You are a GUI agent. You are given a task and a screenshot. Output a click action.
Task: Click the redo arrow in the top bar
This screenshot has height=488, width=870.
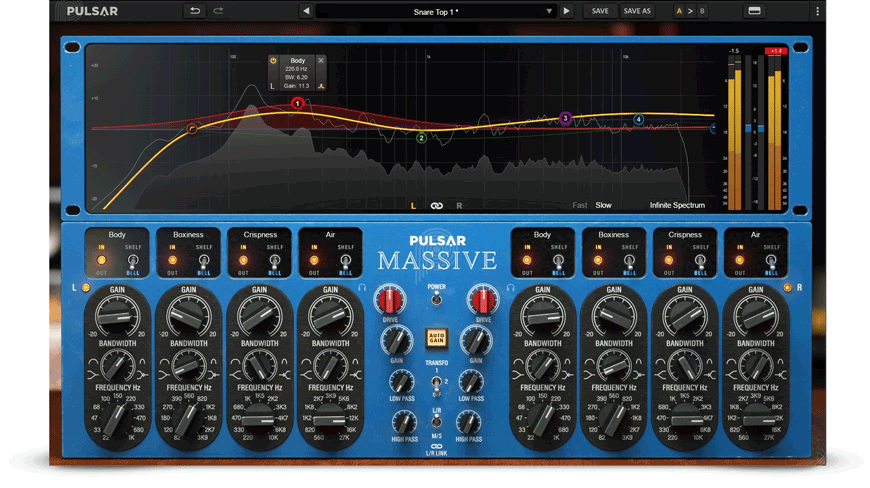(x=218, y=11)
